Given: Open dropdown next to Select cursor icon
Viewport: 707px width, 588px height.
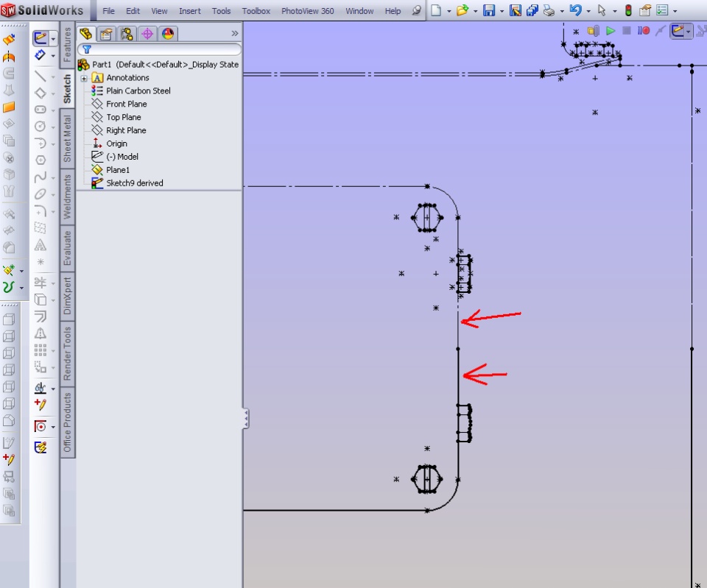Looking at the screenshot, I should pos(614,11).
